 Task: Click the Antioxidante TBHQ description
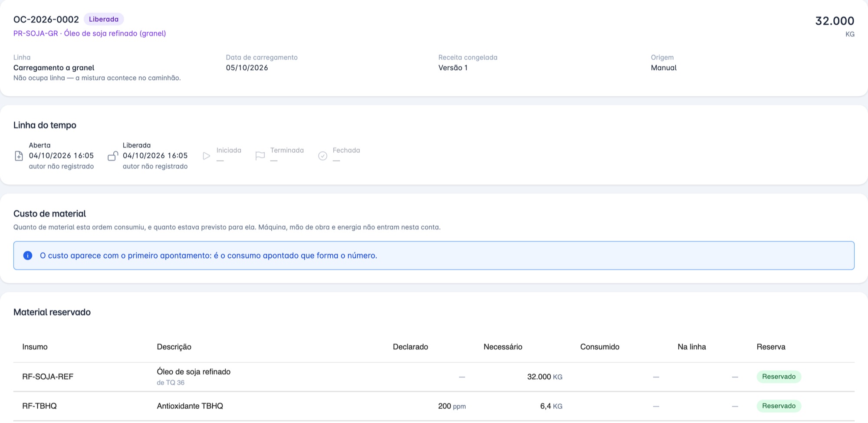click(x=190, y=406)
